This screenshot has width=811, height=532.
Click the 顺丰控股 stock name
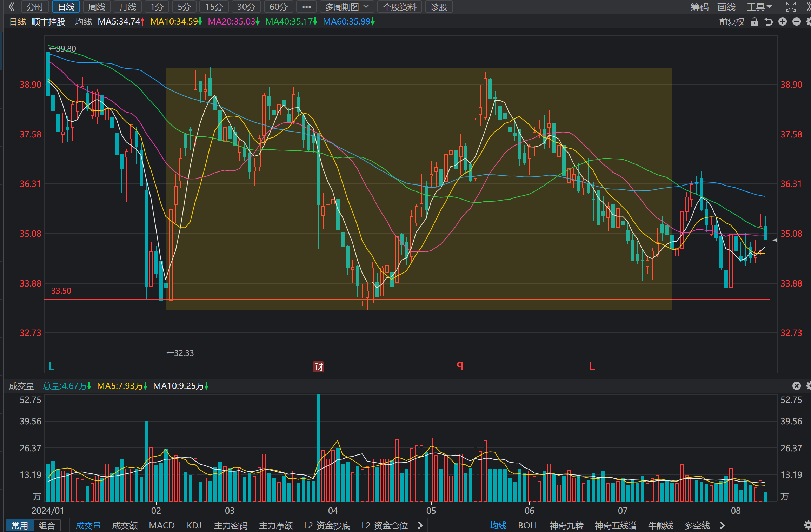(48, 22)
